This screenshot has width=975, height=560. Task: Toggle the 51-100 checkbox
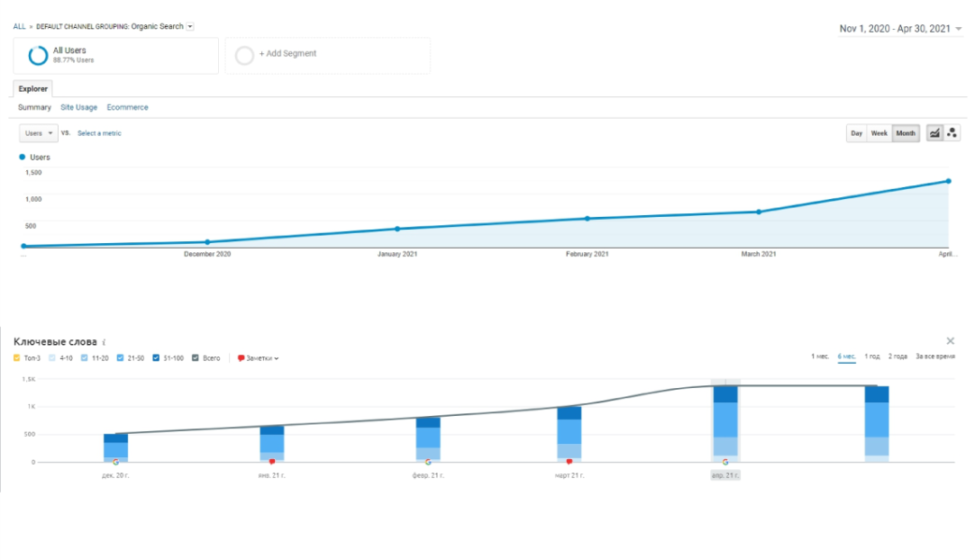[156, 358]
